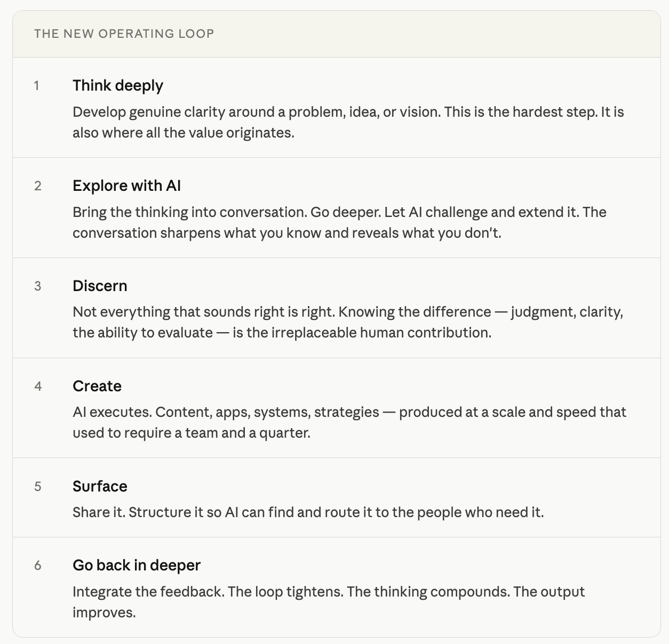
Task: Click step number 3 beside Discern
Action: tap(38, 286)
